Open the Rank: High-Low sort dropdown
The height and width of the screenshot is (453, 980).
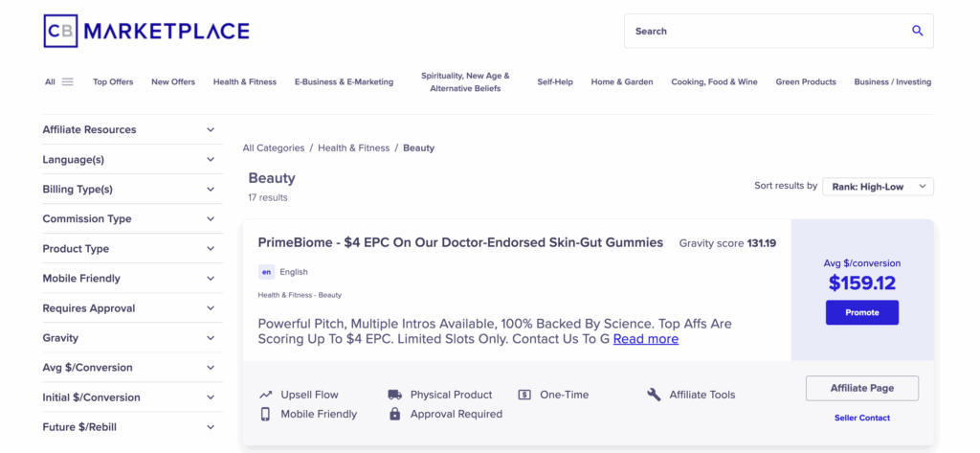[879, 187]
